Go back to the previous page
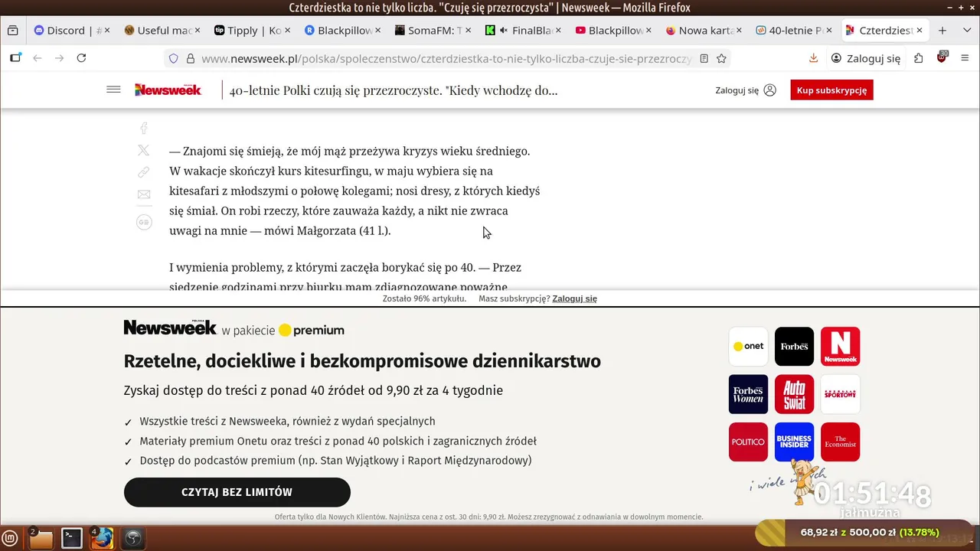 [x=37, y=58]
